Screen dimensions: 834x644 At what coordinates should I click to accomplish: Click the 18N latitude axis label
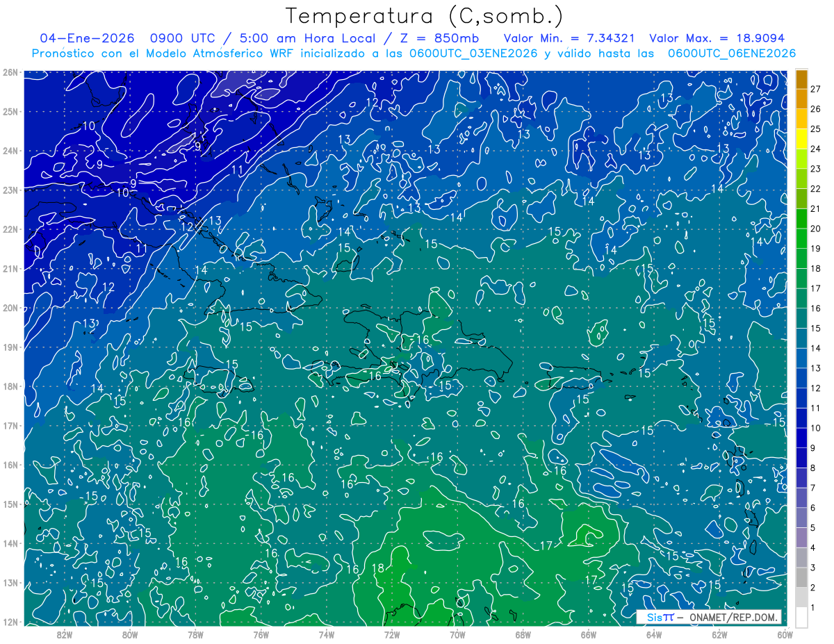coord(10,386)
